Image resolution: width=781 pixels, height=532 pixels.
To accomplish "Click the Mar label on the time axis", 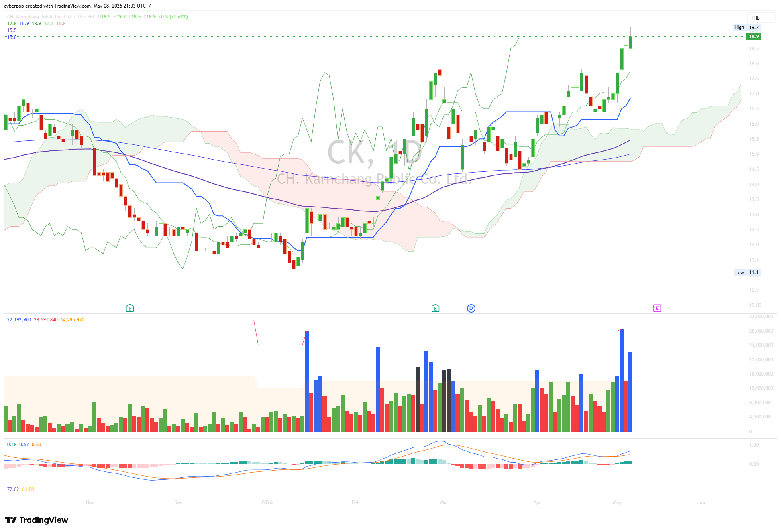I will point(444,502).
